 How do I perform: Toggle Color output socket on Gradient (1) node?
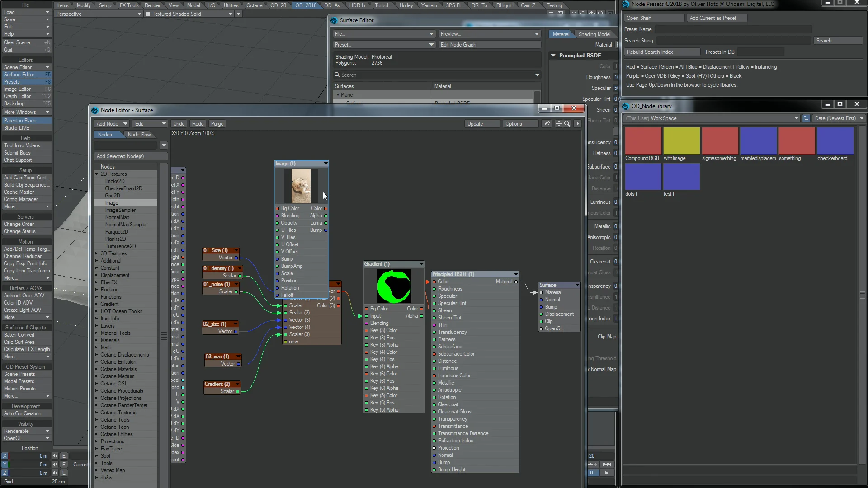pos(421,309)
